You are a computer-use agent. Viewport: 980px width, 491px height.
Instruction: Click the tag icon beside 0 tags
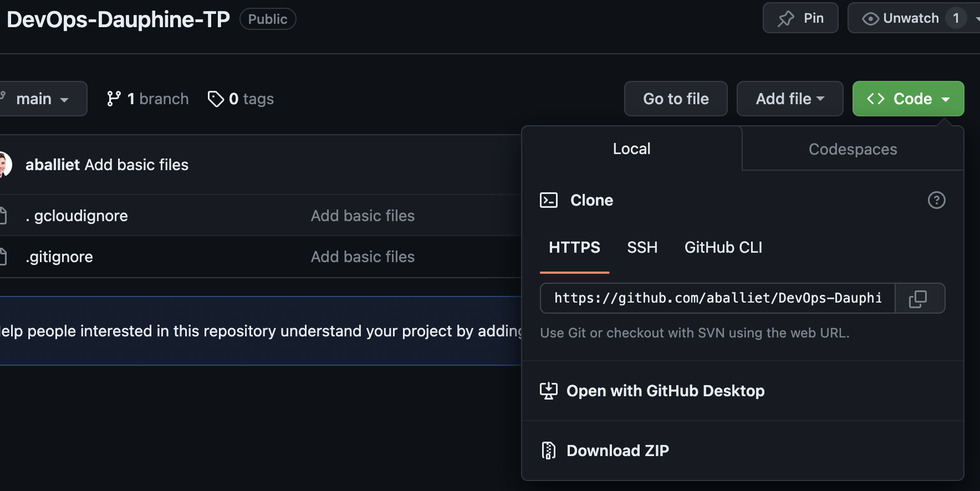tap(215, 99)
